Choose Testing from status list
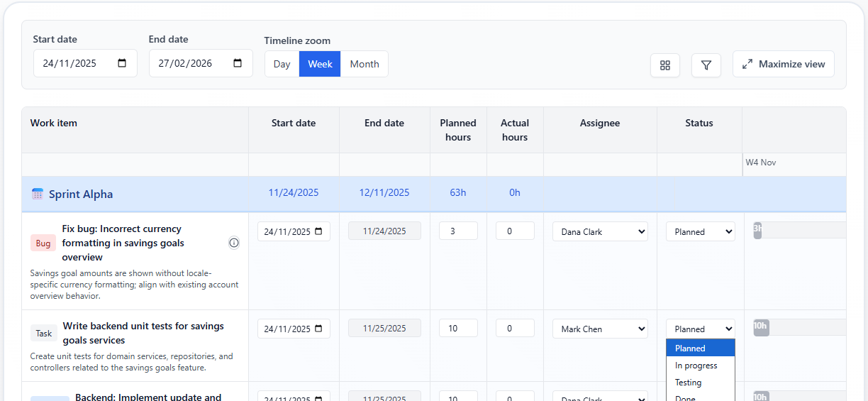Viewport: 868px width, 401px height. (x=688, y=383)
